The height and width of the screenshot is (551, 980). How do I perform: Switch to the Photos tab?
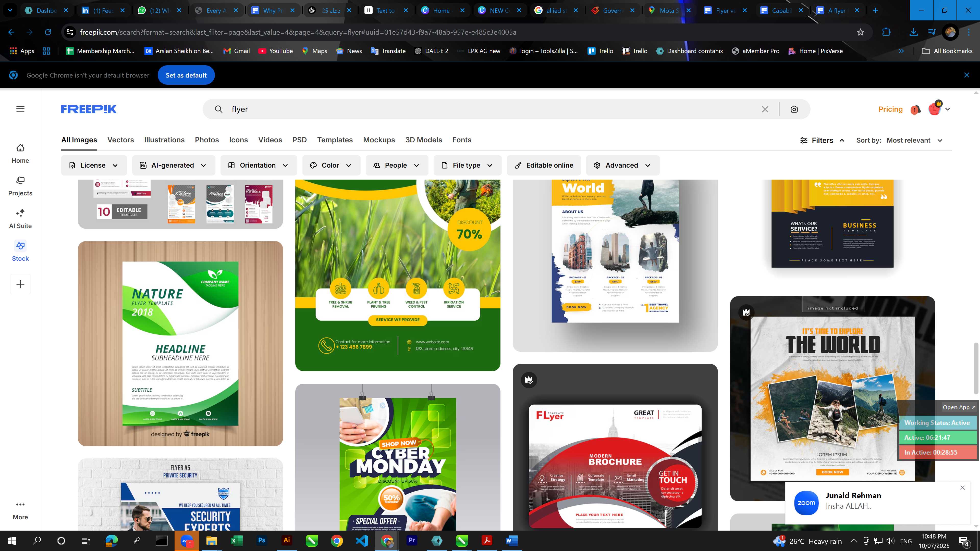[207, 140]
